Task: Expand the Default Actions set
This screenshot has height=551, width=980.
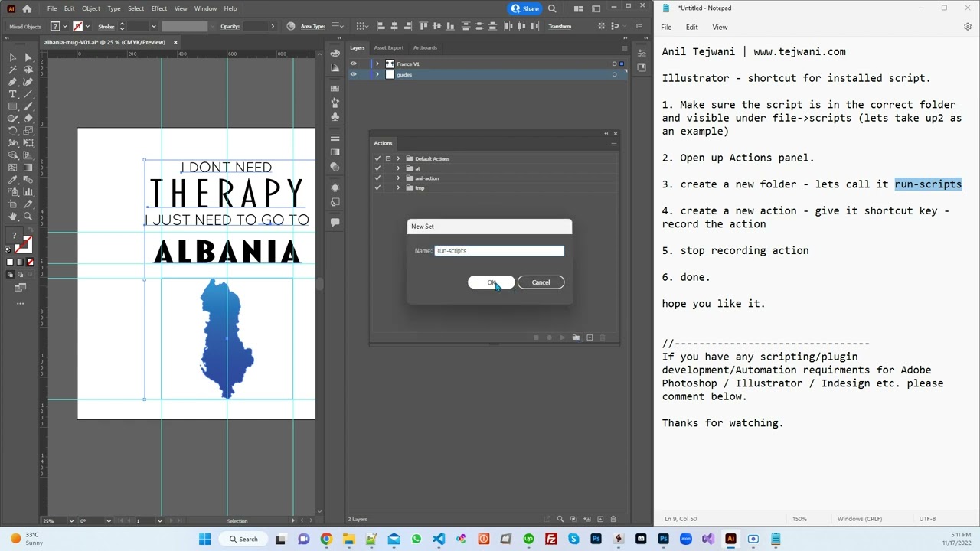Action: [398, 158]
